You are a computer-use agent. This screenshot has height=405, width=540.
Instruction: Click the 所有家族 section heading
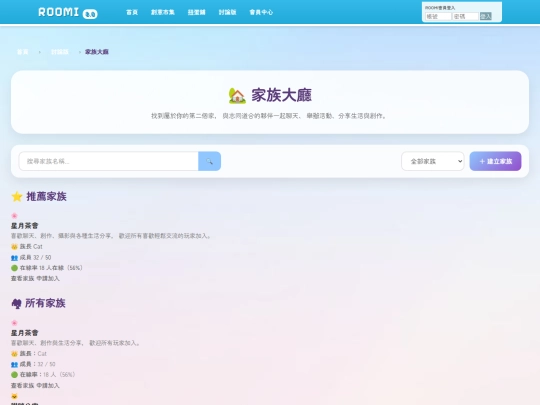coord(45,303)
